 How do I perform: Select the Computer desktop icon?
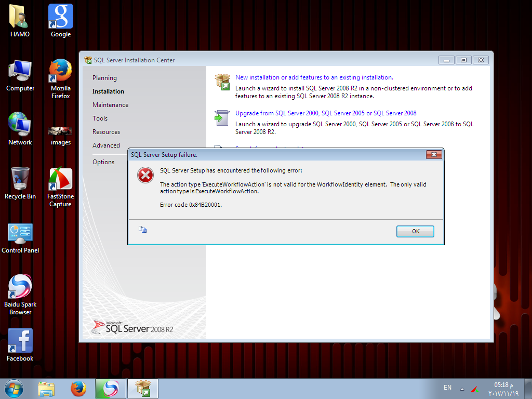pos(20,75)
